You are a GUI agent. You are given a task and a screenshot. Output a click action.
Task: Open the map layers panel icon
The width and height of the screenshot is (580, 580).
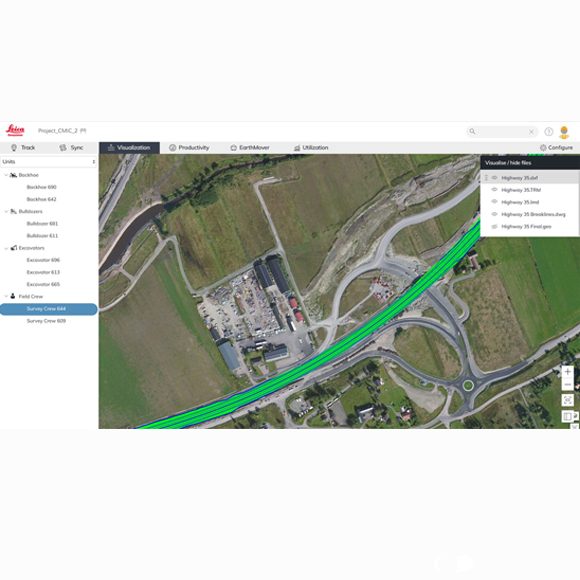coord(567,417)
